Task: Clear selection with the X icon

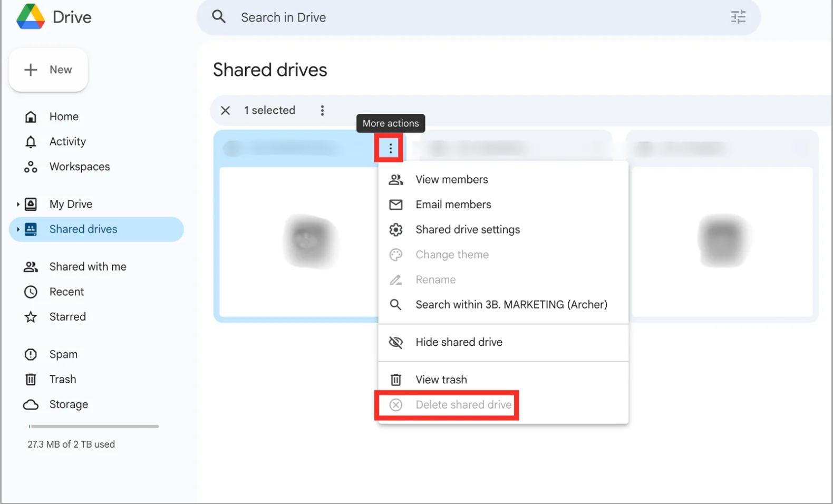Action: [x=225, y=110]
